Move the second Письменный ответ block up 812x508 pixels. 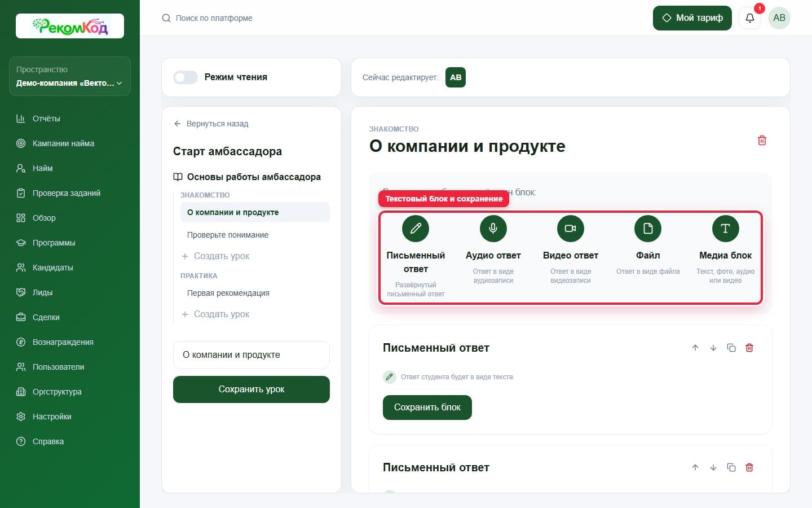[x=695, y=467]
